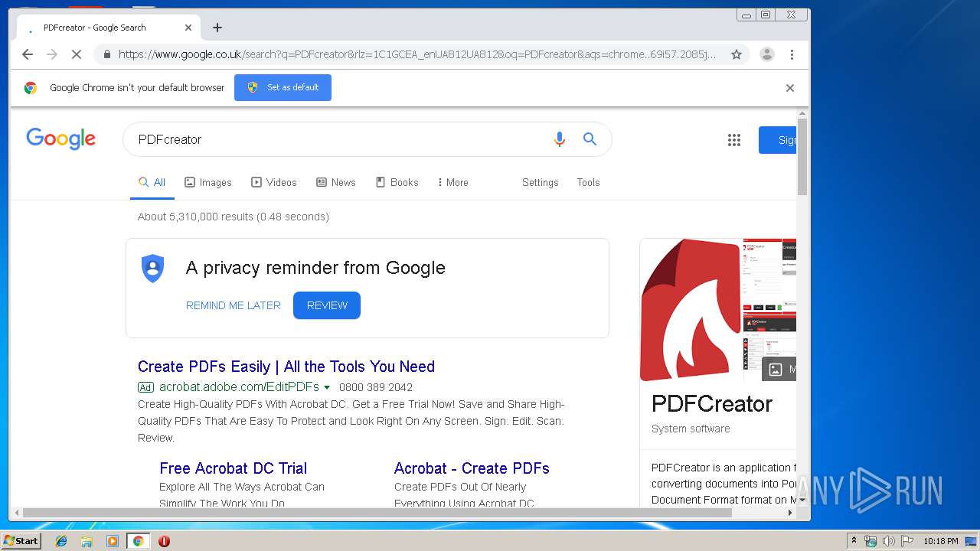Click REMIND ME LATER link
The height and width of the screenshot is (551, 980).
234,305
